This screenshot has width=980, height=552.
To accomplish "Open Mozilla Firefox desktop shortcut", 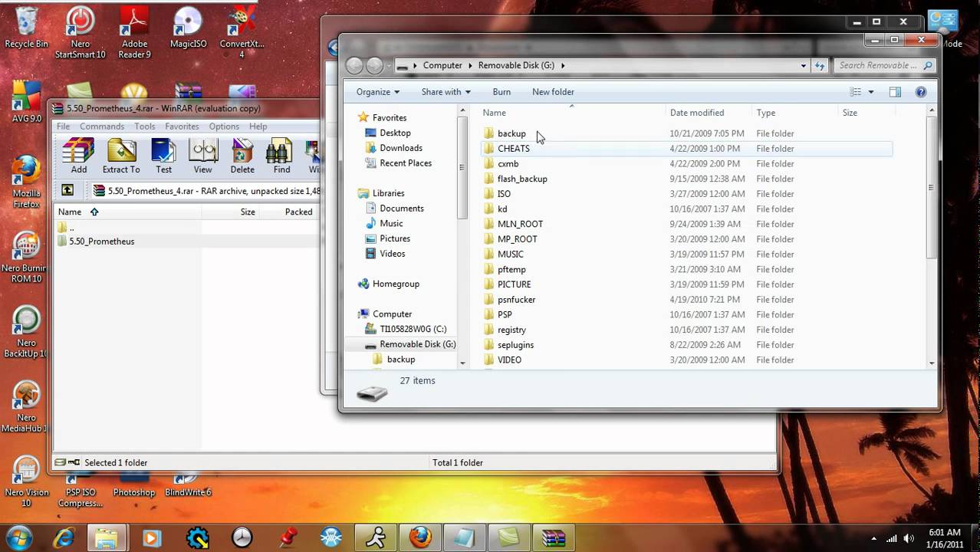I will tap(26, 182).
